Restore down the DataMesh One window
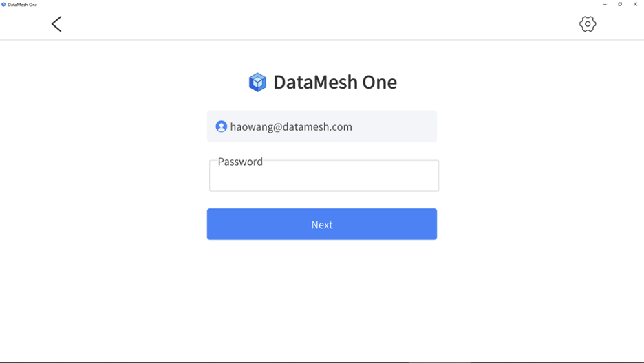Viewport: 644px width, 363px height. [x=620, y=5]
